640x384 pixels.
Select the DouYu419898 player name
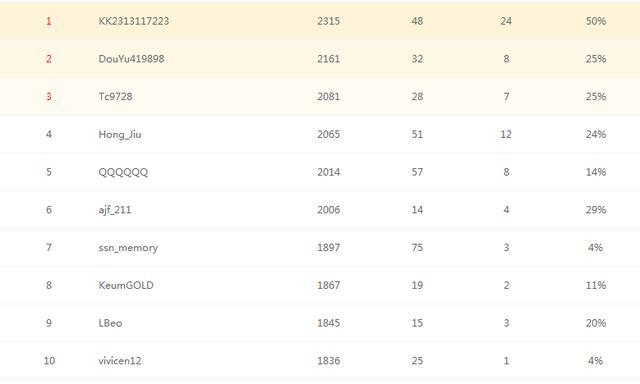point(131,59)
